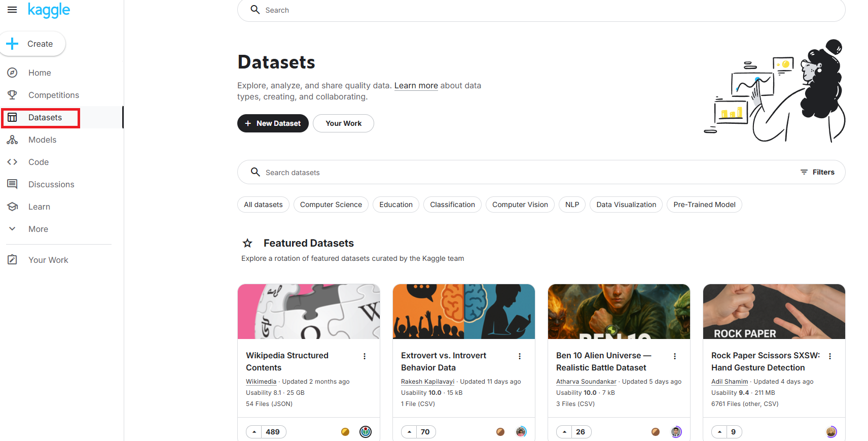Viewport: 868px width, 441px height.
Task: Open the Learn graduation cap icon
Action: click(12, 207)
